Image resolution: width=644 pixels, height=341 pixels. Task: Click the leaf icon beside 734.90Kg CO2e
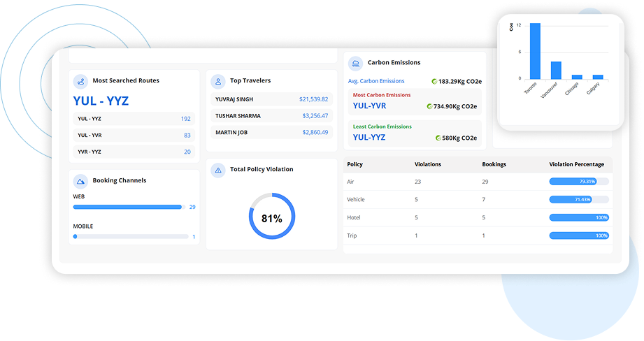click(x=429, y=106)
